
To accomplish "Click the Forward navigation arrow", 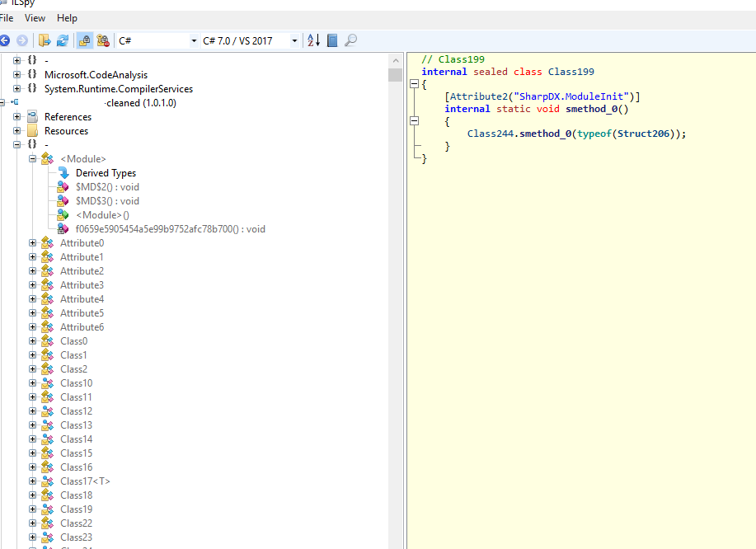I will [x=24, y=40].
